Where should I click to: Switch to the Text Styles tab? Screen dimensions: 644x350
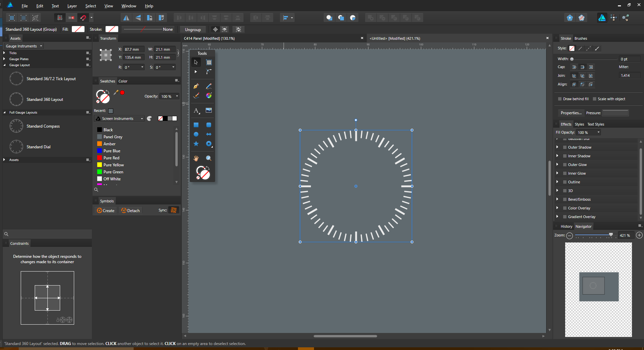click(x=596, y=124)
